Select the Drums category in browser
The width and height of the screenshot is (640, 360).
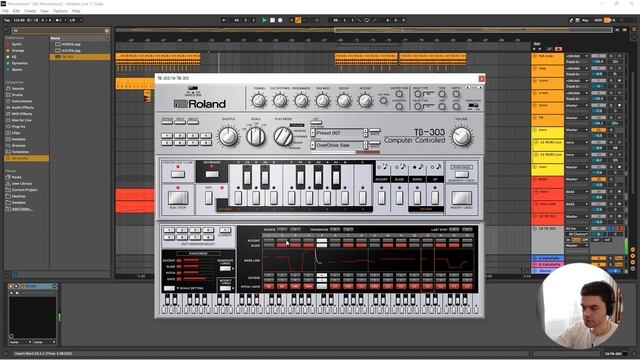tap(17, 95)
